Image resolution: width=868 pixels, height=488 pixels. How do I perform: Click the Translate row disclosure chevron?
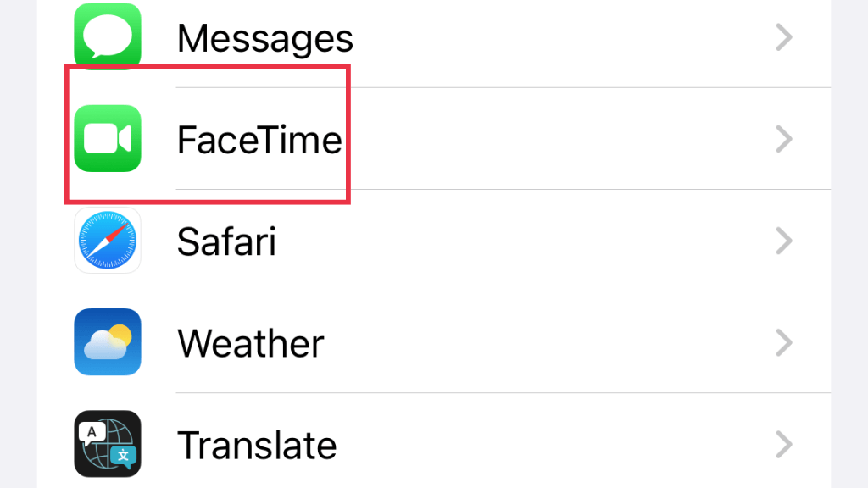(x=784, y=444)
